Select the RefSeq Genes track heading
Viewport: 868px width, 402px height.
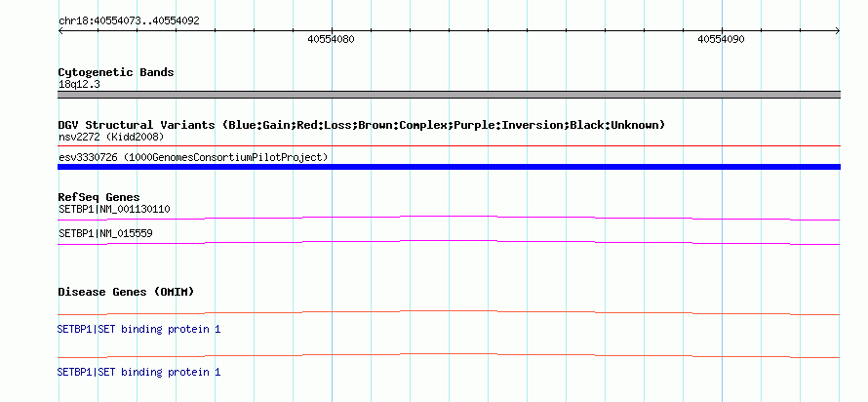click(99, 197)
